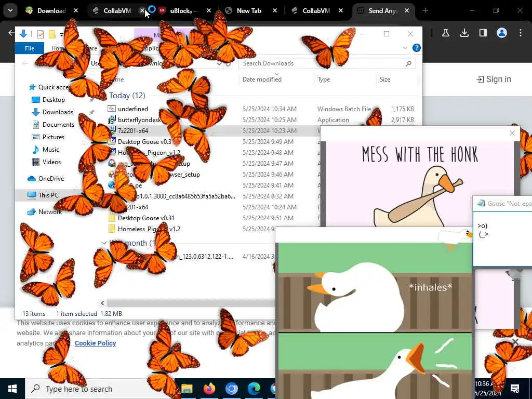The image size is (532, 399).
Task: Open the tab search dropdown arrow
Action: pyautogui.click(x=10, y=10)
